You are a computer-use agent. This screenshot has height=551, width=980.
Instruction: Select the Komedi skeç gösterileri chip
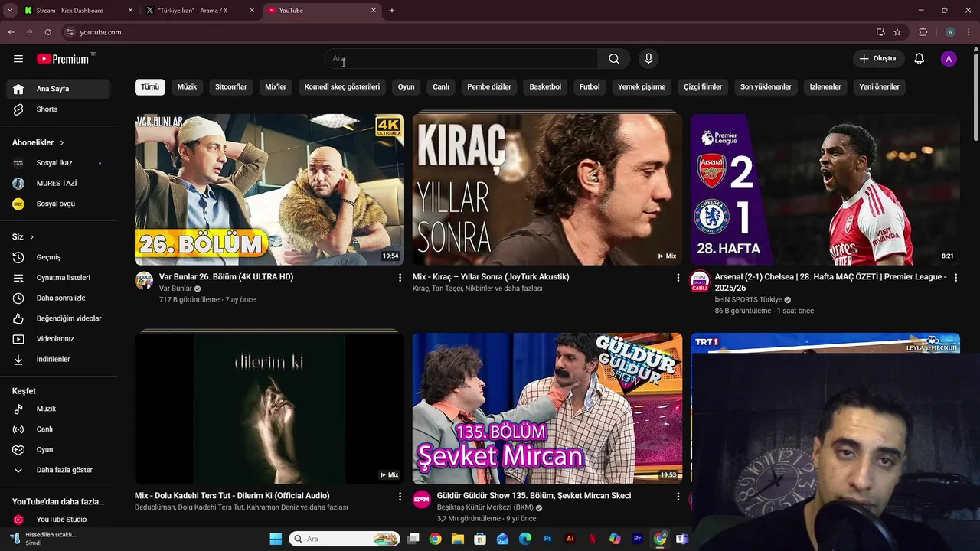(342, 86)
